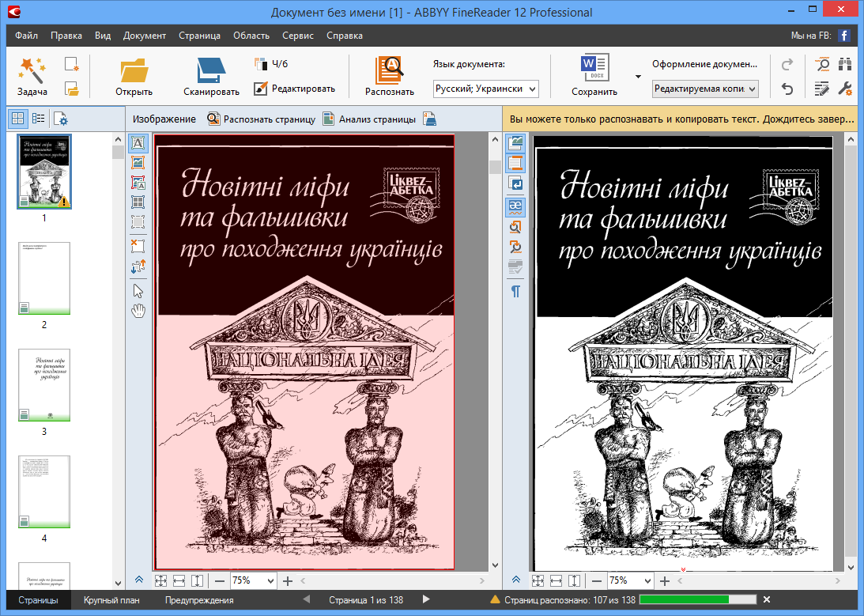Switch to Крупный план tab
This screenshot has width=864, height=616.
tap(111, 600)
